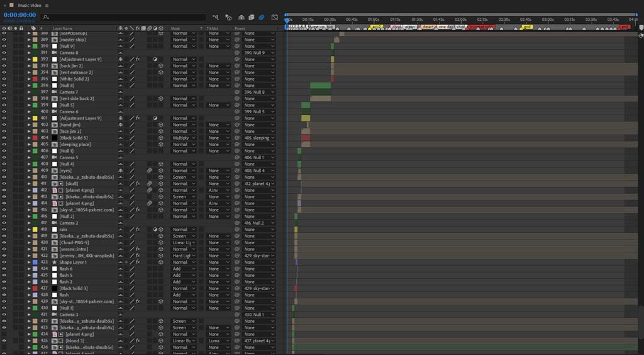Toggle the Hide Shy Layers switch
Viewport: 644px width, 355px height.
[241, 17]
